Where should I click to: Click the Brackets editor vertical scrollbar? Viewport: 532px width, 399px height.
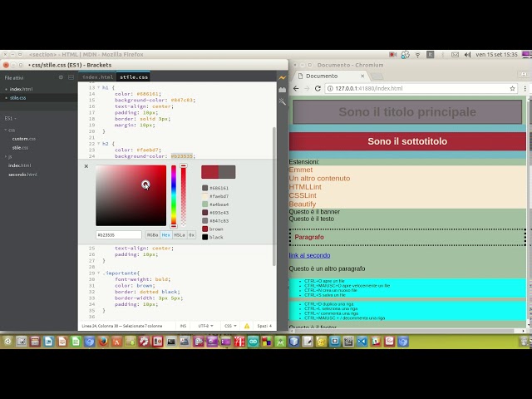(x=274, y=196)
